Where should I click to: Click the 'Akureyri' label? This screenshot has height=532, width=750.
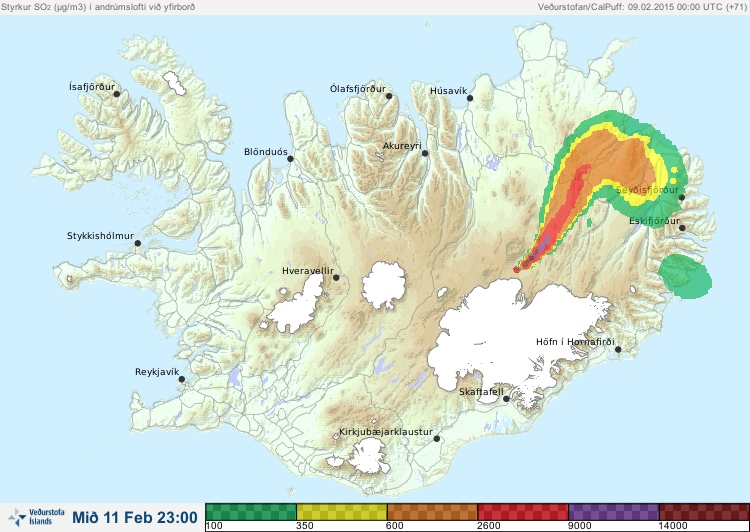(402, 146)
